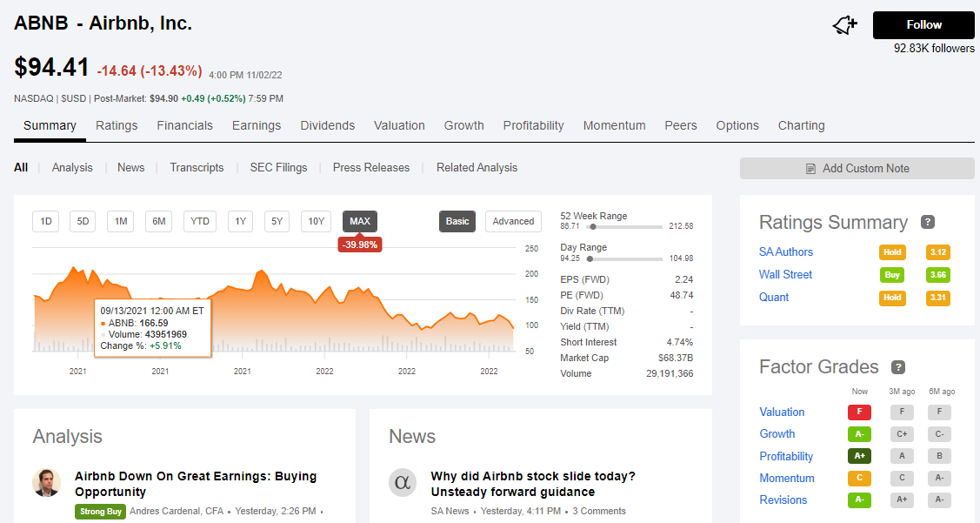Open the Momentum factor grade link
The width and height of the screenshot is (980, 523).
[787, 479]
